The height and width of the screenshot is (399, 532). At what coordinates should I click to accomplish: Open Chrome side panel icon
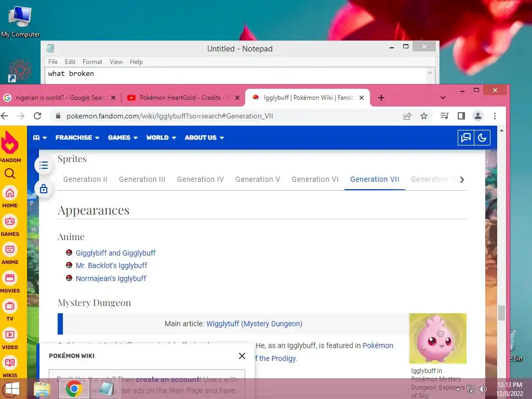[461, 116]
